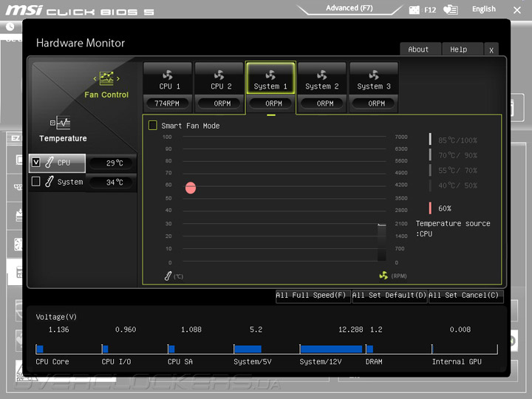Screen dimensions: 532x399
Task: Click the F12 screenshot camera icon
Action: (x=415, y=10)
